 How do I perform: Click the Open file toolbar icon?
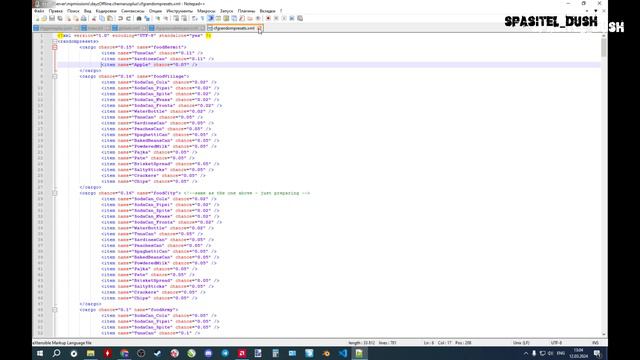tap(44, 18)
